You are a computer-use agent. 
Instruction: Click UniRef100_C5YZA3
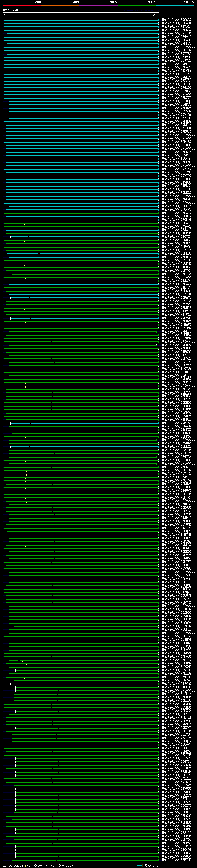[x=177, y=118]
